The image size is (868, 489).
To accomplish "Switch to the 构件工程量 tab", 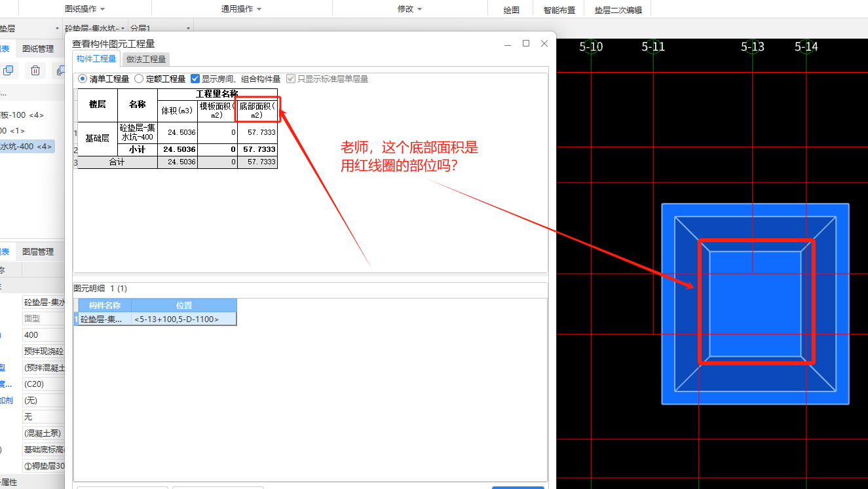I will (x=96, y=59).
